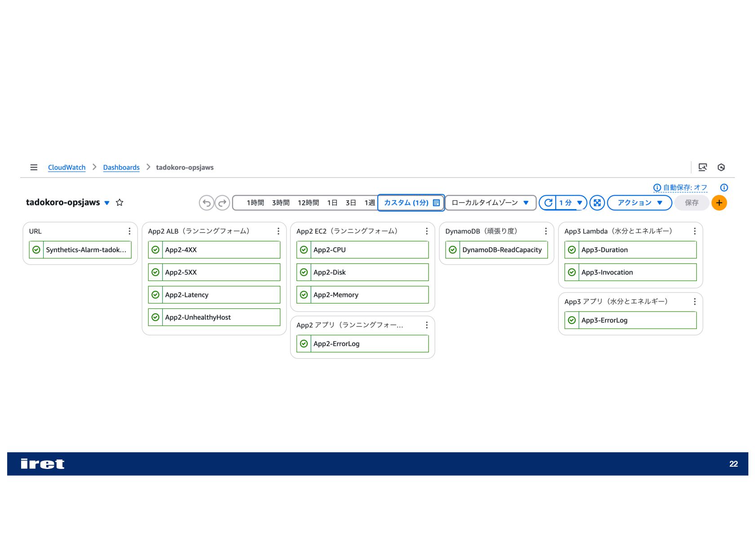
Task: Refresh the dashboard with the circular arrow
Action: coord(548,203)
